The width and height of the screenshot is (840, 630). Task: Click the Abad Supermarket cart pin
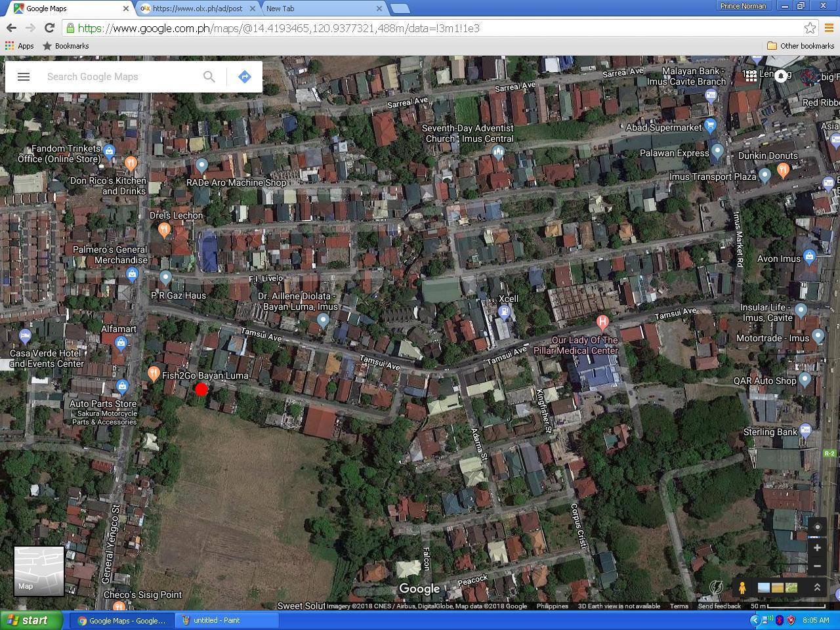(709, 125)
